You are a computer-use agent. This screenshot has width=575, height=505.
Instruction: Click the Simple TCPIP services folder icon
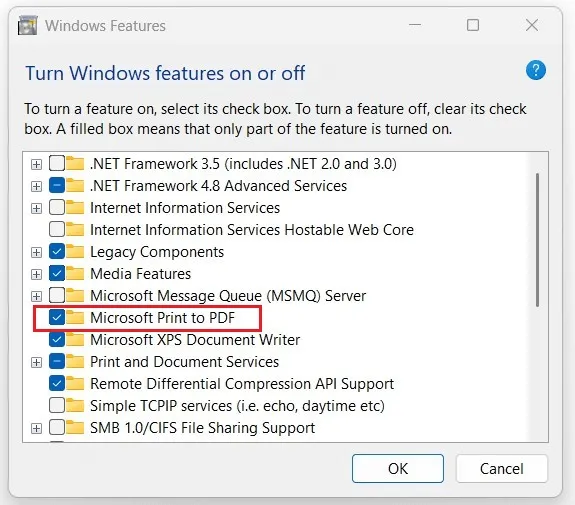click(75, 406)
